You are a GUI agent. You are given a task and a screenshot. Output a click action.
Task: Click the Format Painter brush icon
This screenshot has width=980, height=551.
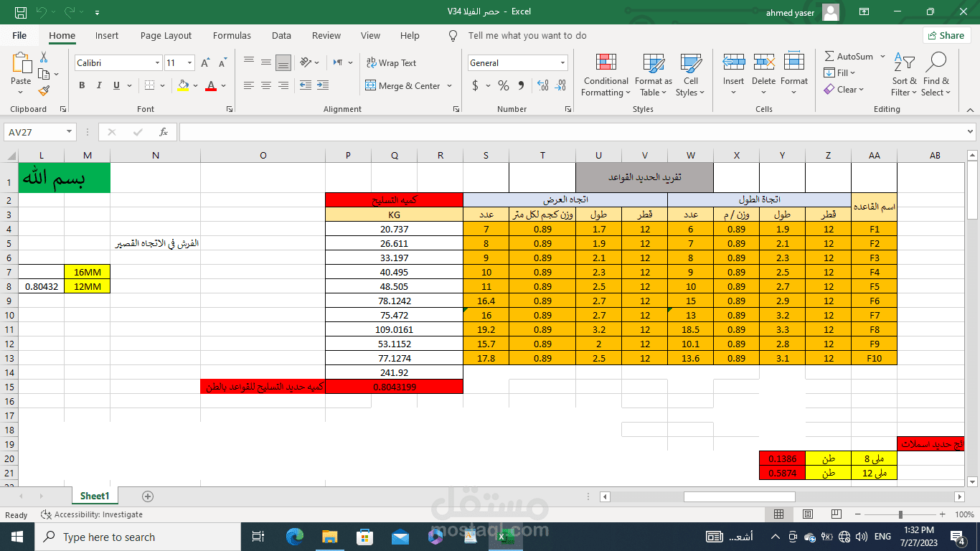[x=44, y=90]
